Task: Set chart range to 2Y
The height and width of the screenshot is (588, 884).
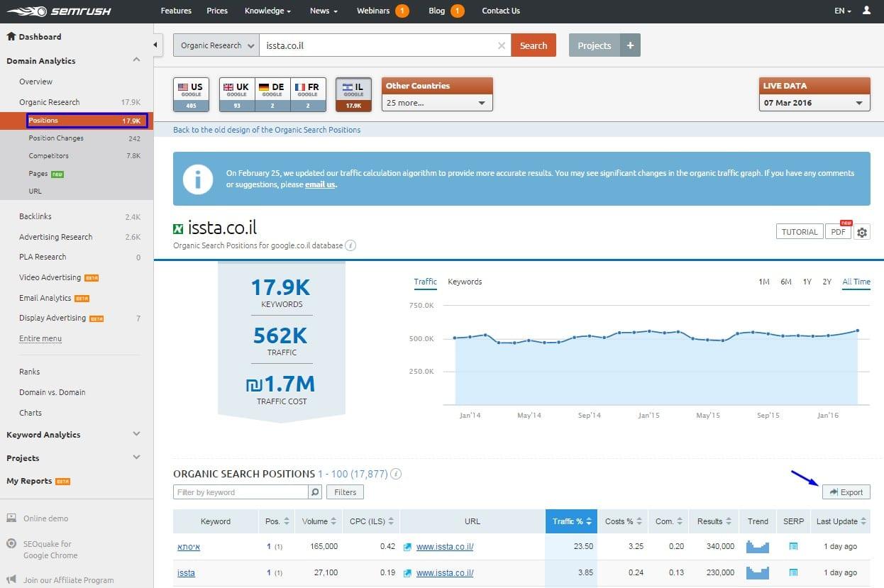Action: click(x=827, y=282)
